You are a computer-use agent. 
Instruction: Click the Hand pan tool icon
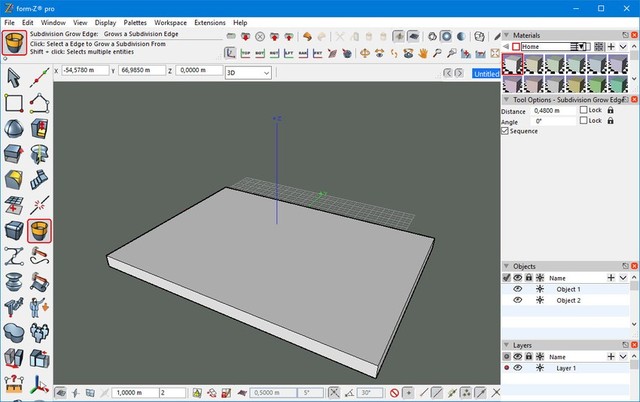424,53
